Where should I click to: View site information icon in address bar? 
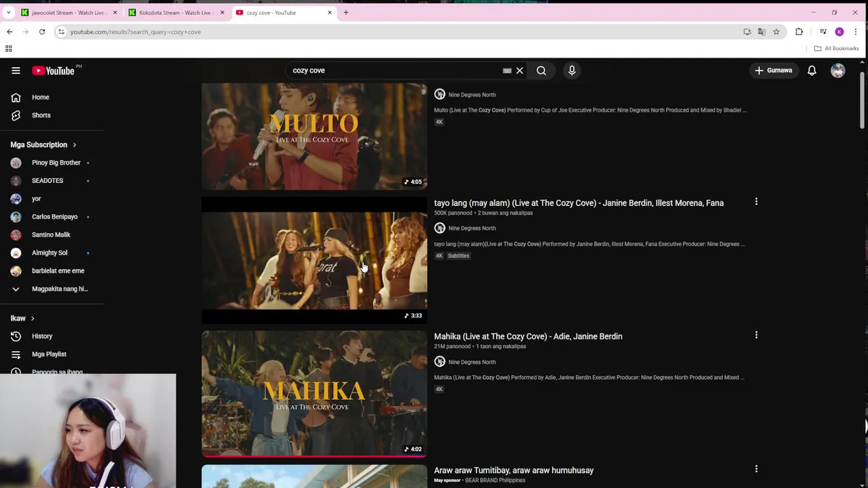(61, 32)
